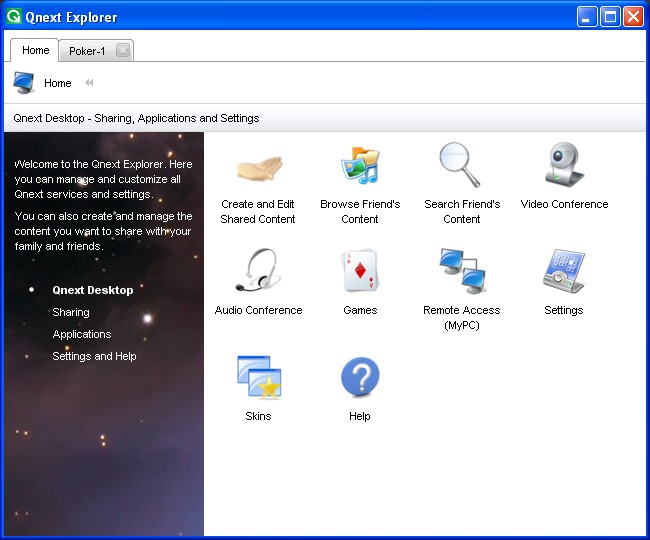Image resolution: width=650 pixels, height=540 pixels.
Task: Switch to the Home tab
Action: click(35, 50)
